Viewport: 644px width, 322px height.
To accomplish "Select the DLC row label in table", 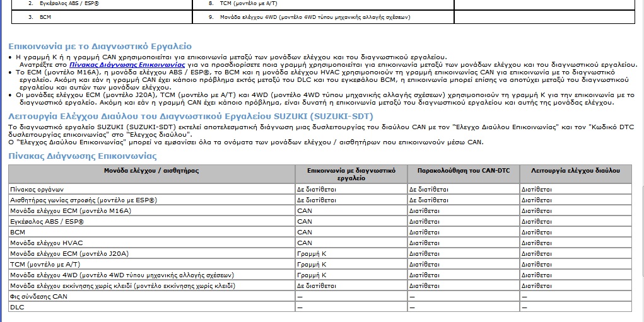I will [151, 307].
